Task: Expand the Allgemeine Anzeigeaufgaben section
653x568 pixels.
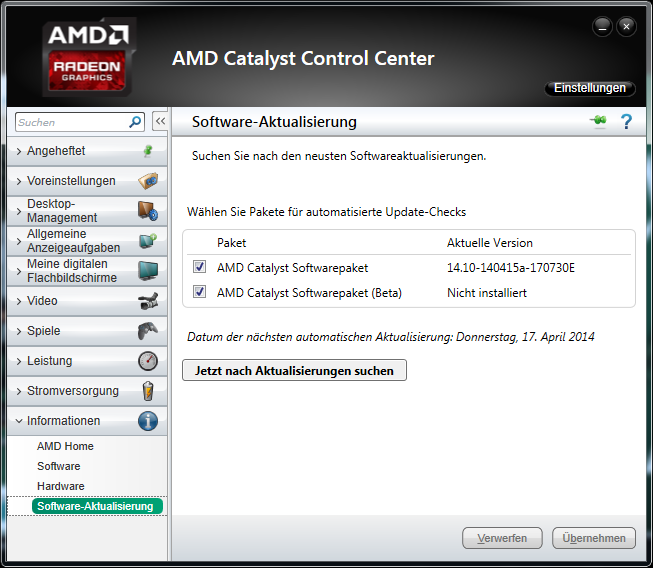Action: point(87,241)
